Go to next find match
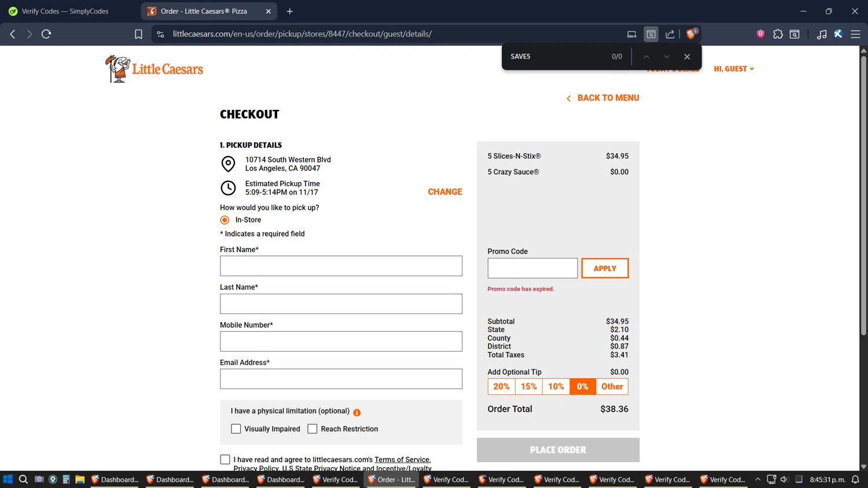 667,57
